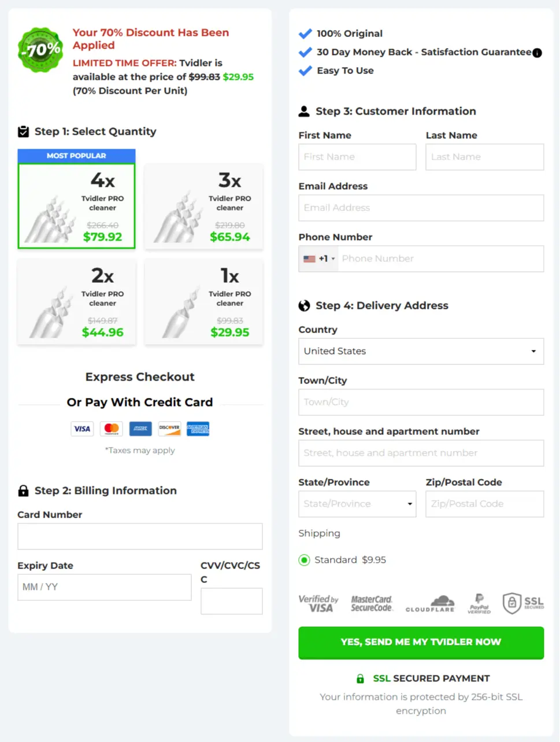The width and height of the screenshot is (560, 742).
Task: Select Standard $9.95 shipping radio button
Action: point(304,560)
